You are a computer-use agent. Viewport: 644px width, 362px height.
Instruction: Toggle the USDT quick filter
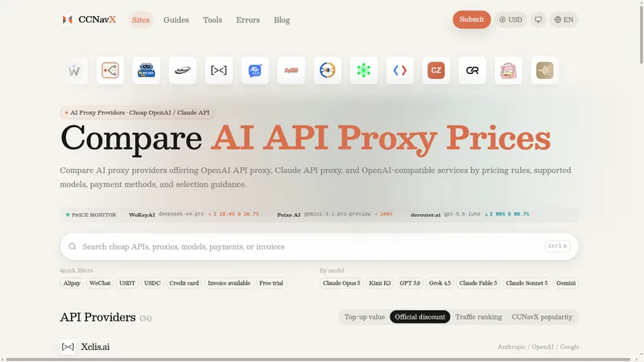click(x=127, y=283)
